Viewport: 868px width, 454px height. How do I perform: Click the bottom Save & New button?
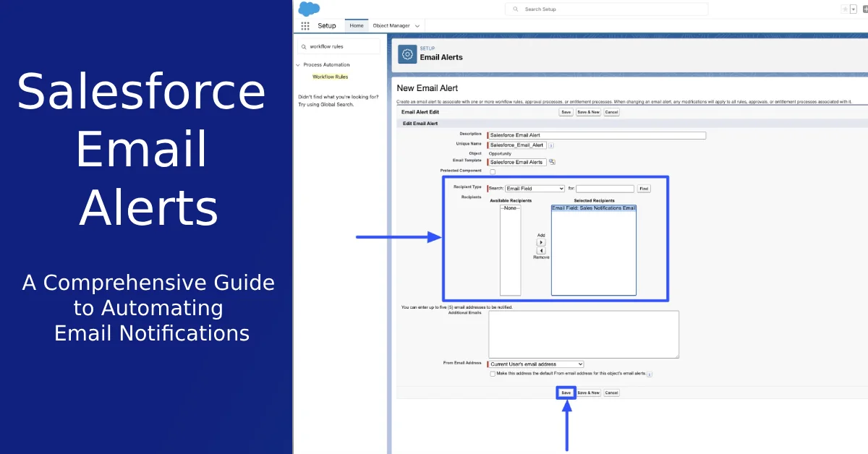coord(589,393)
